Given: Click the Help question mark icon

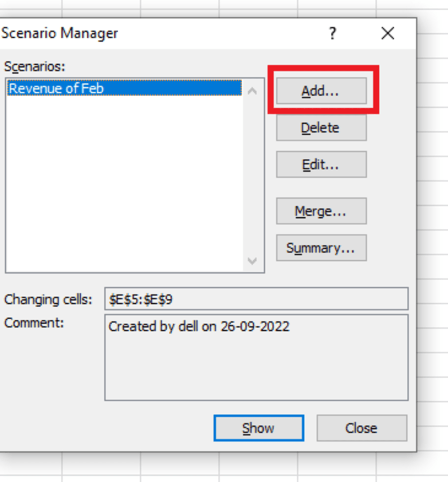Looking at the screenshot, I should [x=333, y=33].
